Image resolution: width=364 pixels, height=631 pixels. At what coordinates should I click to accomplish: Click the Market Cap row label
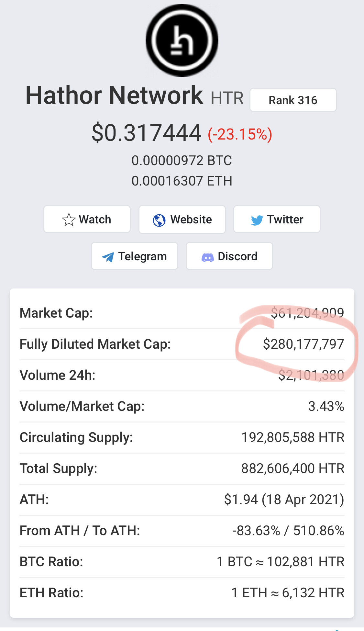point(56,313)
